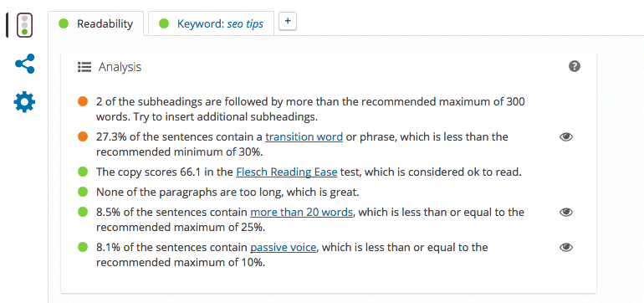
Task: Switch to the Keyword: seo tips tab
Action: point(211,23)
